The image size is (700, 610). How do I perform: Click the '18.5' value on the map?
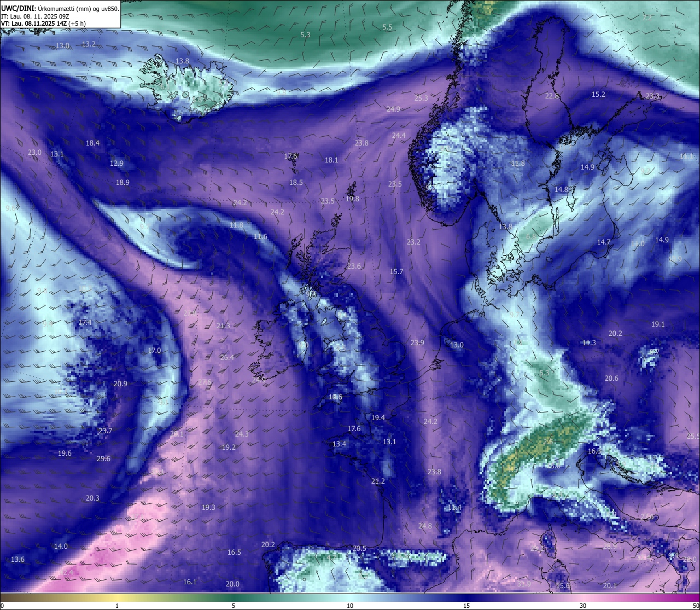(x=296, y=183)
